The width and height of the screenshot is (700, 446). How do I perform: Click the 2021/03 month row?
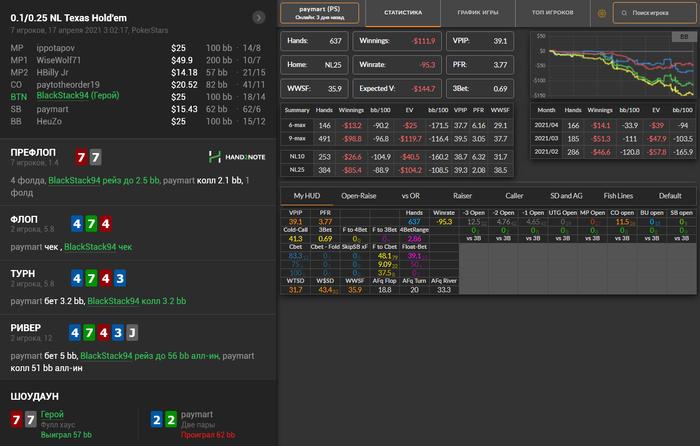coord(613,139)
